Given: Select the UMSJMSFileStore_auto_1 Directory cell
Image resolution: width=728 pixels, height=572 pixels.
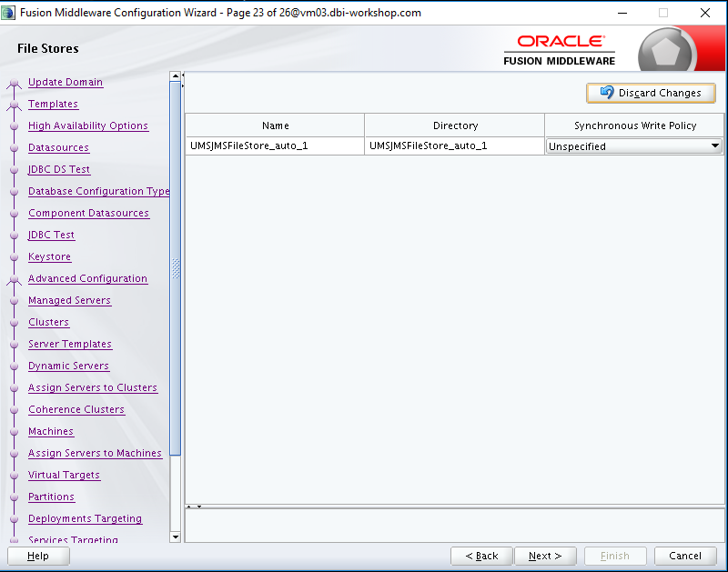Looking at the screenshot, I should (x=454, y=146).
